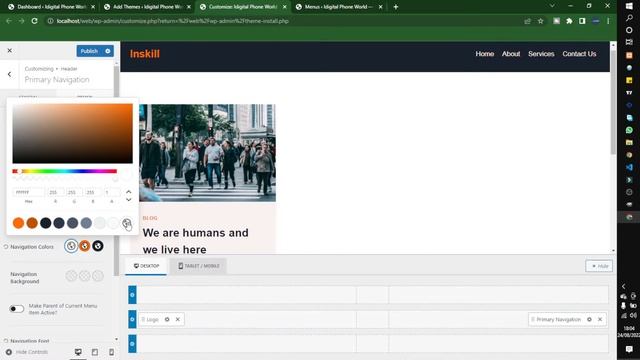Edit the R channel value field
This screenshot has width=640, height=360.
coord(56,192)
